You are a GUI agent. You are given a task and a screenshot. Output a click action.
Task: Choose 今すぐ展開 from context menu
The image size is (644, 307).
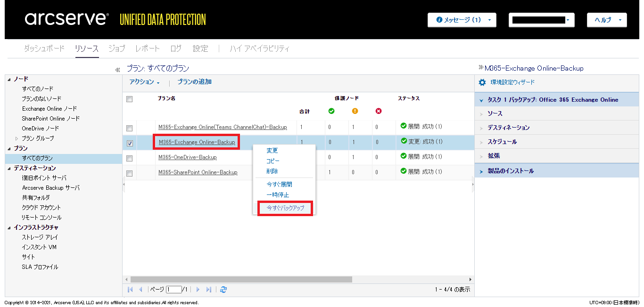pos(279,185)
